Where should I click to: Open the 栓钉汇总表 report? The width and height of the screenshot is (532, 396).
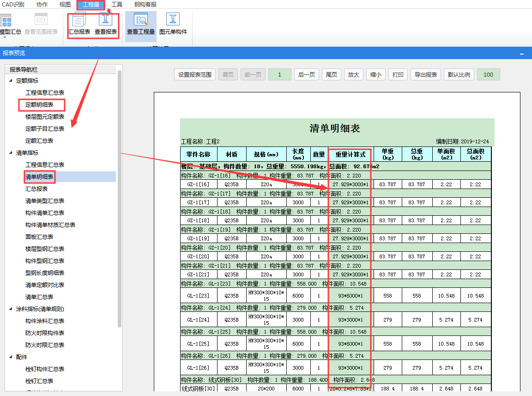coord(39,381)
